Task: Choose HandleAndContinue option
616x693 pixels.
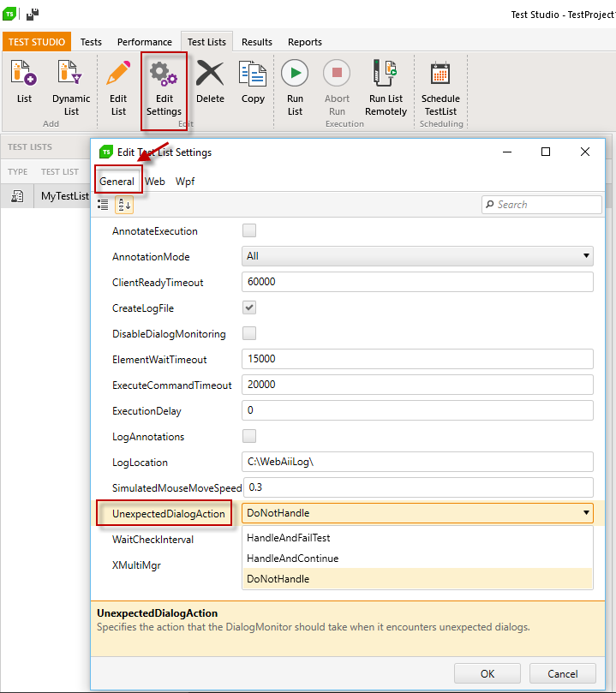Action: coord(417,559)
